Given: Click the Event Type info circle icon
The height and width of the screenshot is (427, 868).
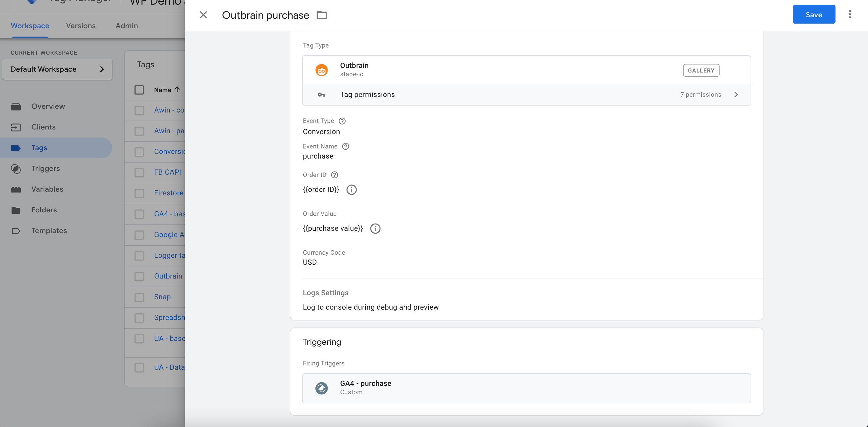Looking at the screenshot, I should pos(342,121).
